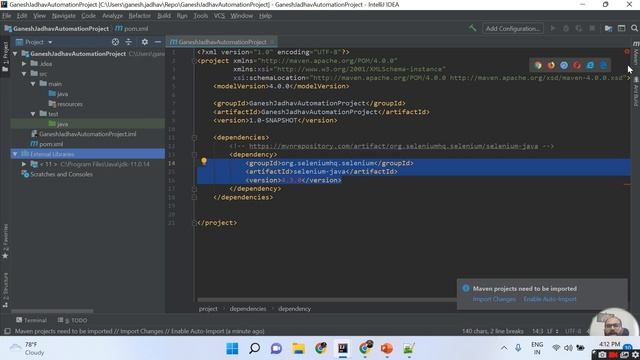This screenshot has height=360, width=640.
Task: Open the Structure tool window tab
Action: [x=5, y=289]
